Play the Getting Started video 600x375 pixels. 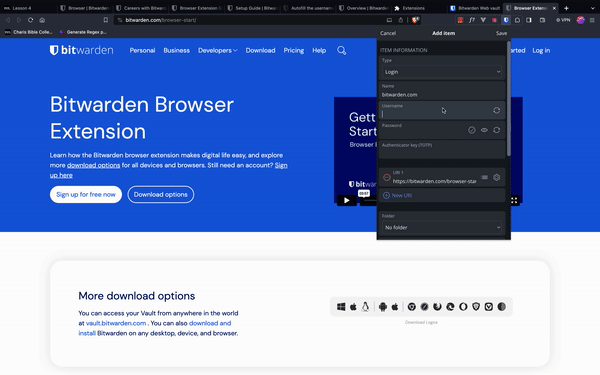(x=347, y=200)
